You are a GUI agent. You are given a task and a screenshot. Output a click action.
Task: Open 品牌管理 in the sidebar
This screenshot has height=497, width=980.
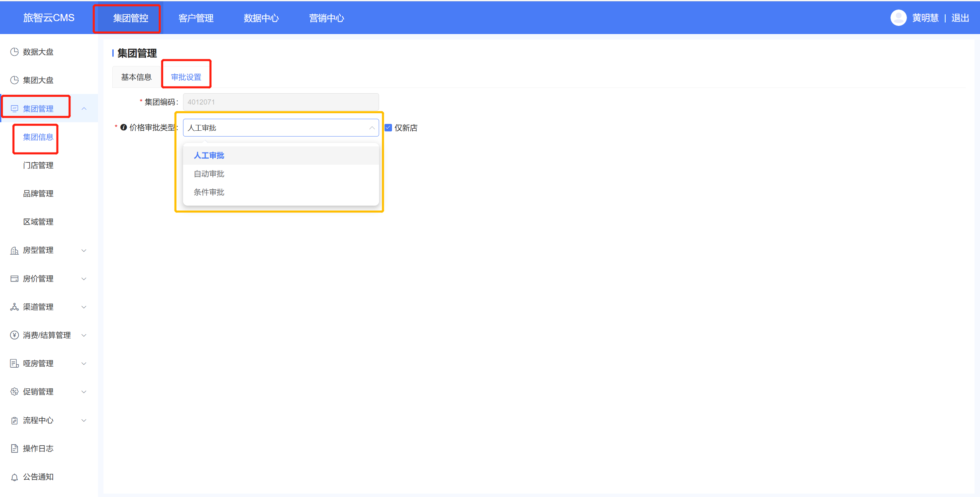coord(38,193)
